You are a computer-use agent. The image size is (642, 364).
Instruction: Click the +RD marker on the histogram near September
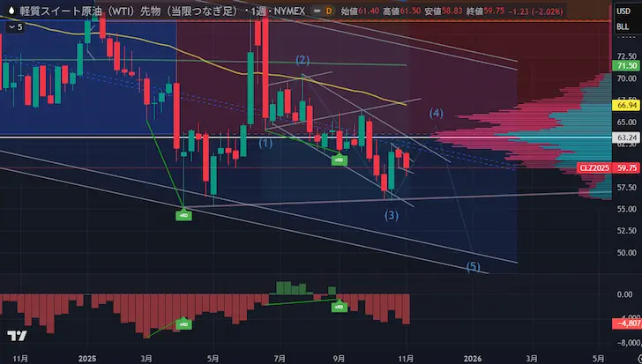pyautogui.click(x=339, y=307)
